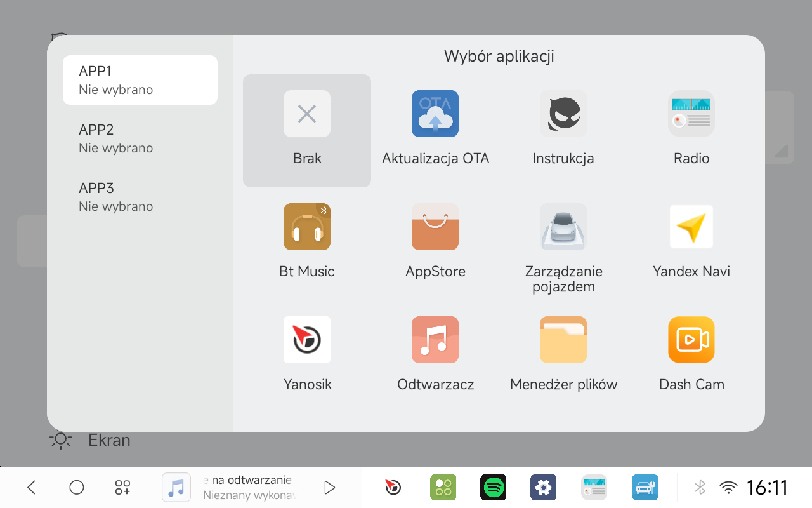
Task: Choose the AppStore shopping bag icon
Action: (435, 227)
